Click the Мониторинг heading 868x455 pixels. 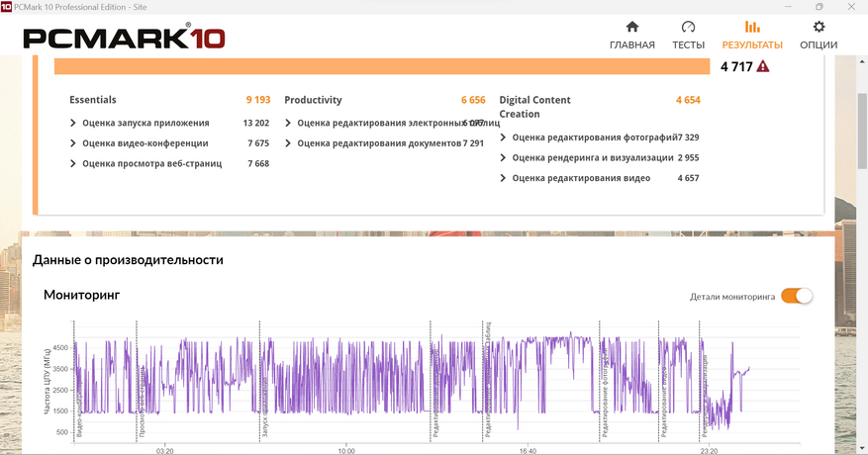(x=81, y=295)
